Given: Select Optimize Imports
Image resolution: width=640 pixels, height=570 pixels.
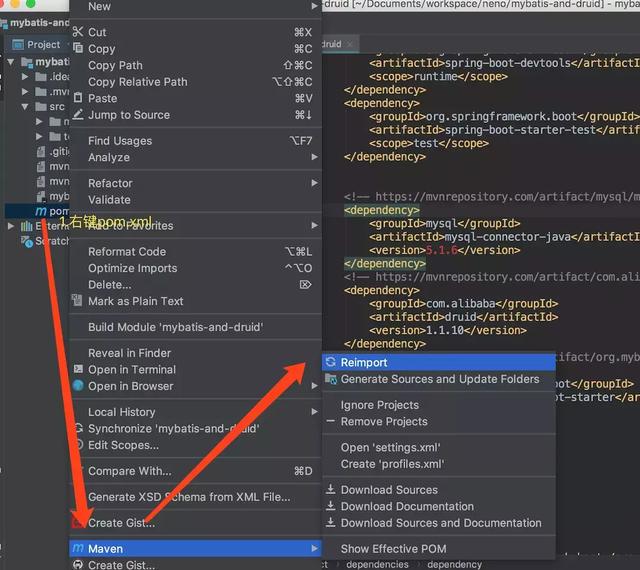Looking at the screenshot, I should [196, 268].
